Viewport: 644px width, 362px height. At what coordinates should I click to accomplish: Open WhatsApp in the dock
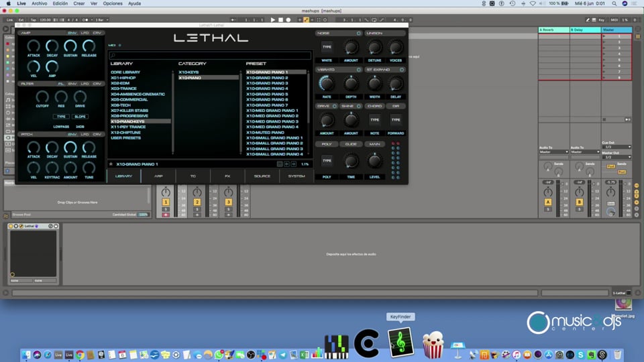219,355
